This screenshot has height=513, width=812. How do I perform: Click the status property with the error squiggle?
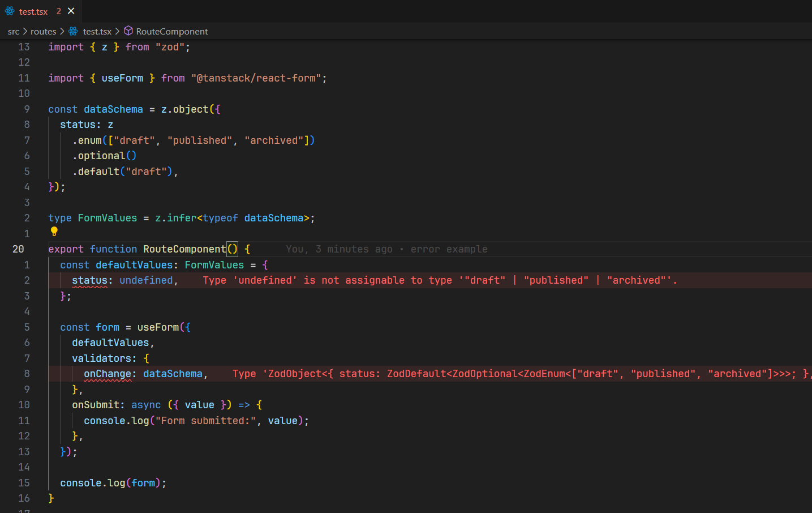89,280
